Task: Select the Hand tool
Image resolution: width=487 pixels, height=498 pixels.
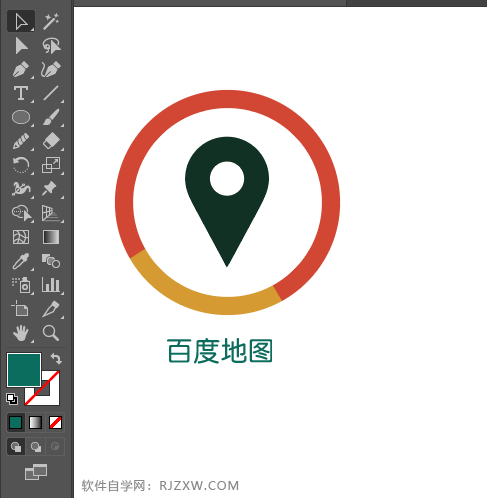Action: (21, 333)
